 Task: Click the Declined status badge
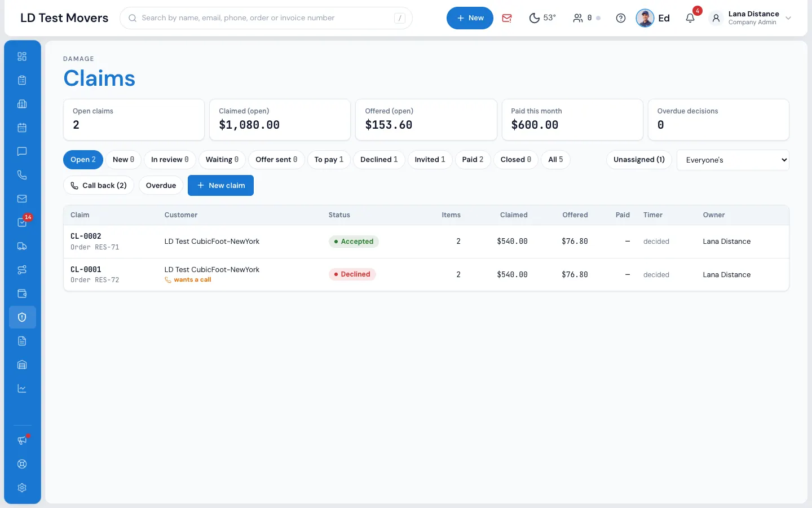[352, 274]
